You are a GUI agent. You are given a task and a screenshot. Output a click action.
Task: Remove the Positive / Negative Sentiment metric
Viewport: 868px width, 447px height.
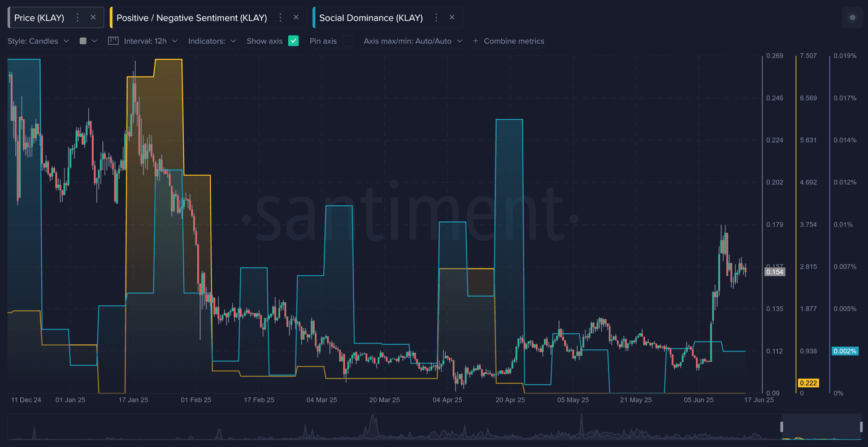[296, 18]
